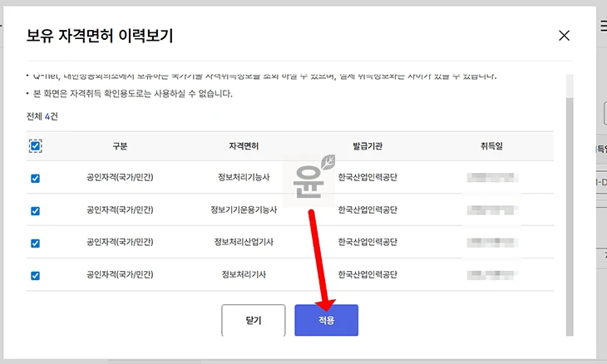Click the 정보기기운용기능사 license cell
The height and width of the screenshot is (364, 607).
[x=244, y=209]
